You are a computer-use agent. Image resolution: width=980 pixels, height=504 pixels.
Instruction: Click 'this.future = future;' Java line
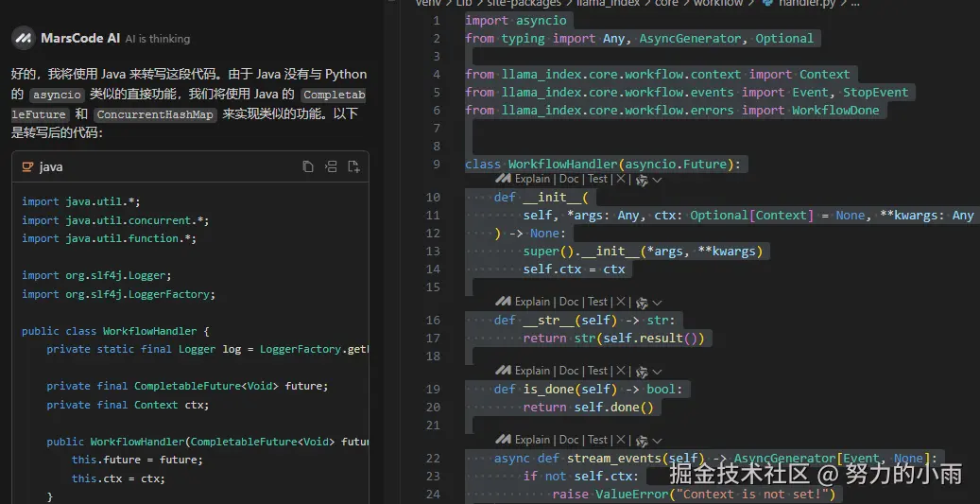[x=137, y=460]
